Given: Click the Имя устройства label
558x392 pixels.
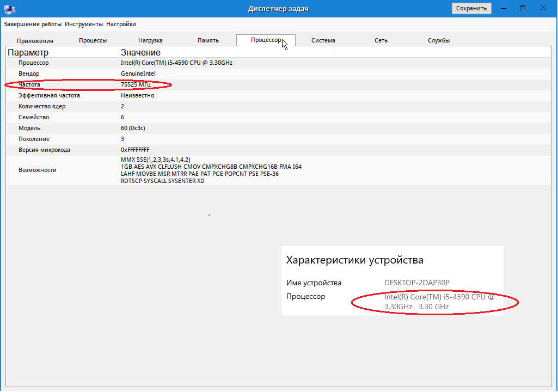Looking at the screenshot, I should (x=314, y=283).
